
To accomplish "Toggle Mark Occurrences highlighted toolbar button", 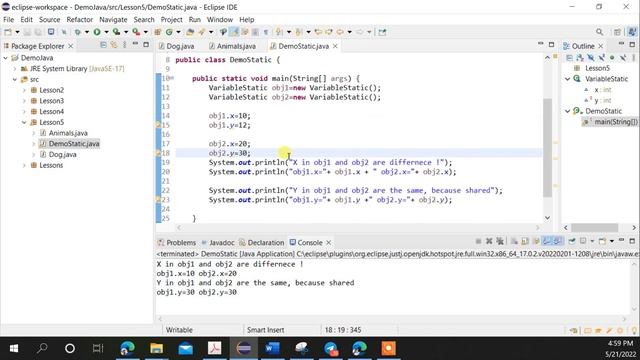I will point(234,32).
